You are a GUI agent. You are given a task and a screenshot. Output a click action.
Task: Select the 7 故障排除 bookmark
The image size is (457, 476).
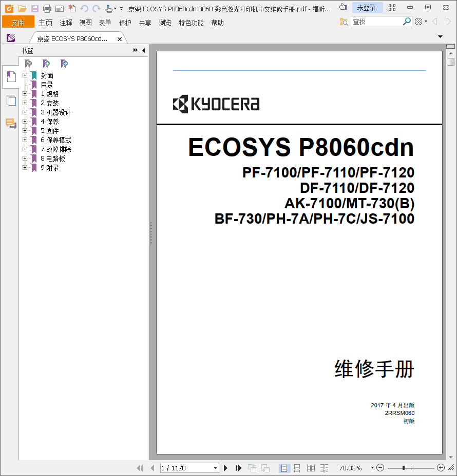(56, 149)
